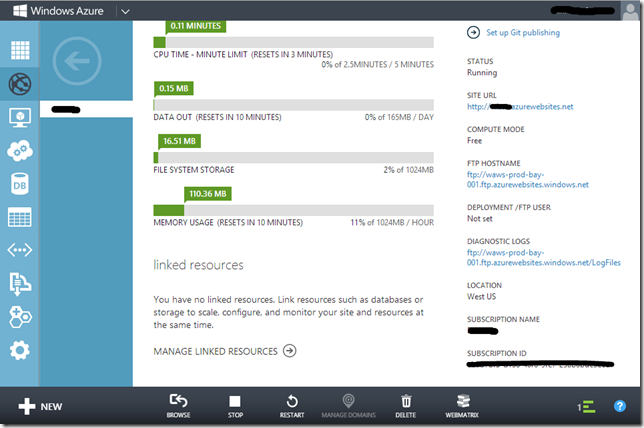This screenshot has height=428, width=644.
Task: Open Networks icon in sidebar
Action: tap(20, 250)
